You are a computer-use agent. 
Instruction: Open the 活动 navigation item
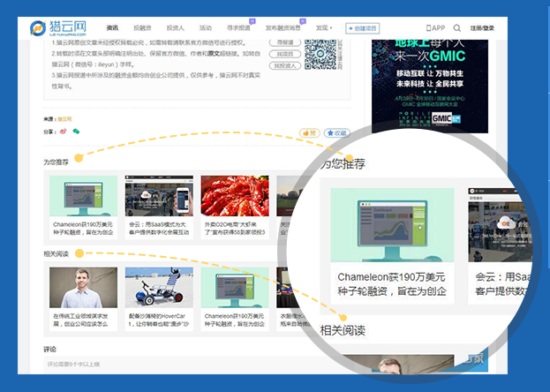point(205,28)
